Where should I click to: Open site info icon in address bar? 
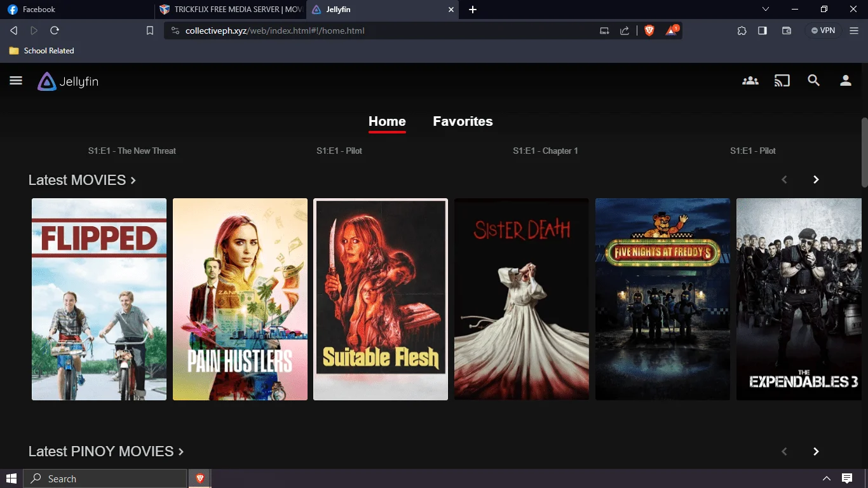175,30
